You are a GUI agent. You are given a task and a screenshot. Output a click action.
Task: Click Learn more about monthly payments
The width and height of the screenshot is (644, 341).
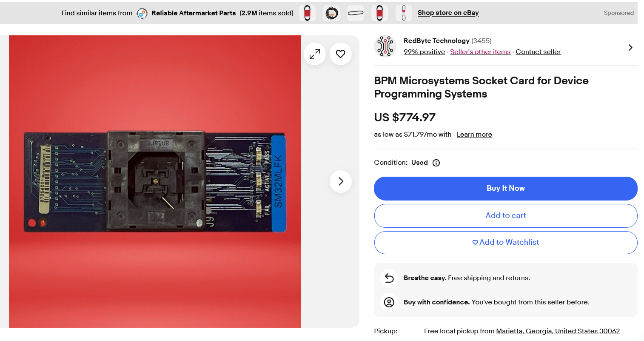pos(474,135)
